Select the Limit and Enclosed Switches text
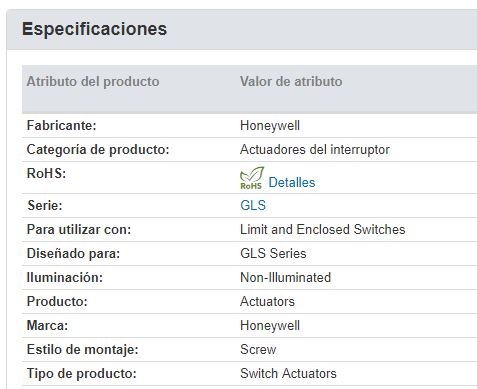This screenshot has height=389, width=477. click(x=323, y=229)
